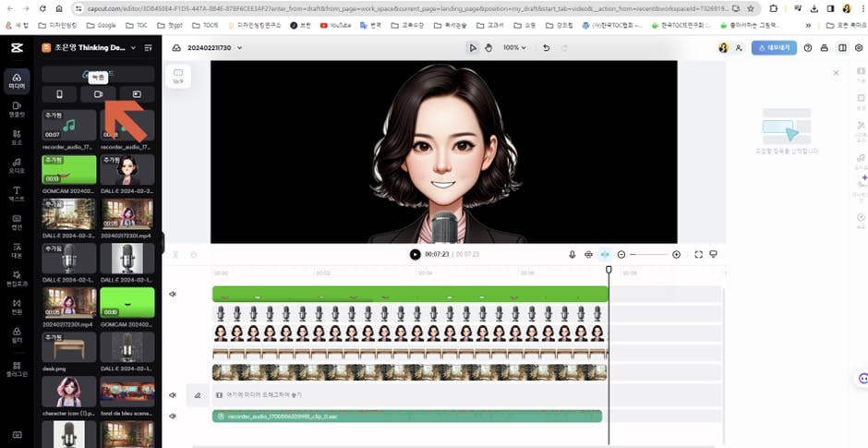The image size is (868, 448).
Task: Open the Text (텍스트) sidebar panel
Action: [17, 194]
